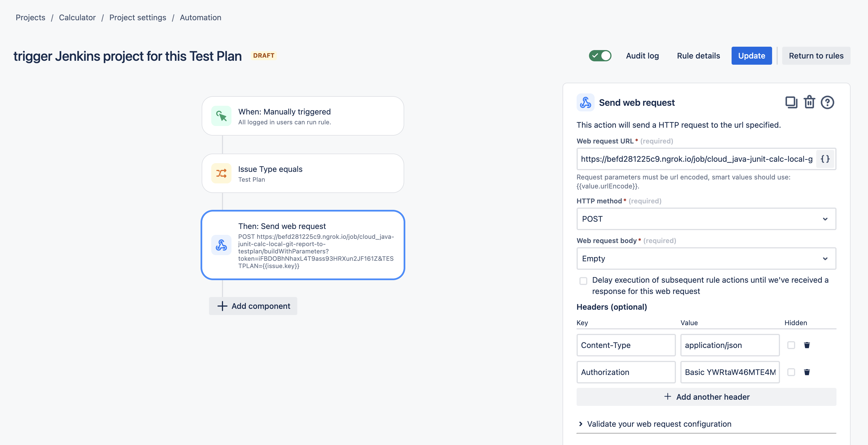Viewport: 868px width, 445px height.
Task: Check Delay execution of subsequent rule actions
Action: 583,281
